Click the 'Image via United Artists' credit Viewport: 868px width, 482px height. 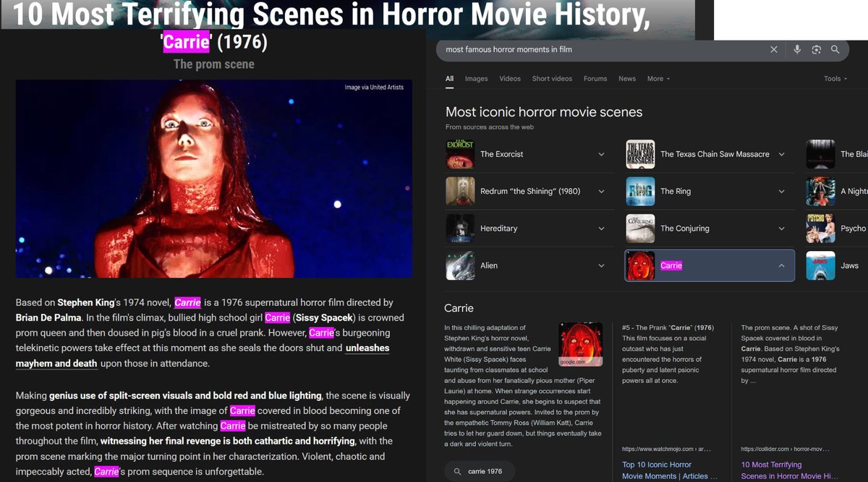click(374, 88)
